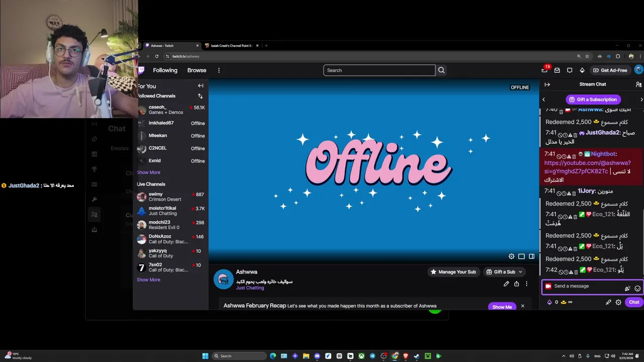Click the celebration party popper icon
The height and width of the screenshot is (362, 644).
(627, 289)
